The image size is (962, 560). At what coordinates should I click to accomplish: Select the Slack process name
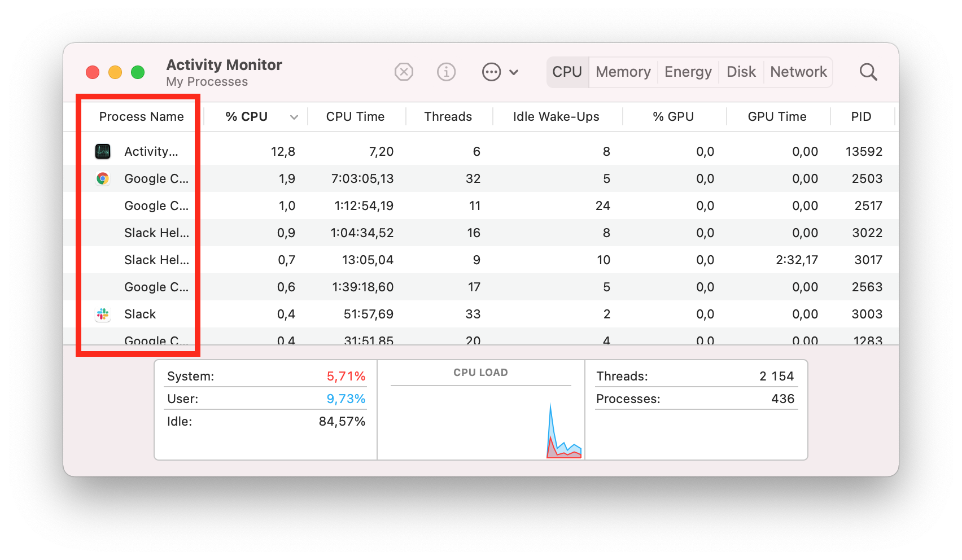(x=140, y=314)
